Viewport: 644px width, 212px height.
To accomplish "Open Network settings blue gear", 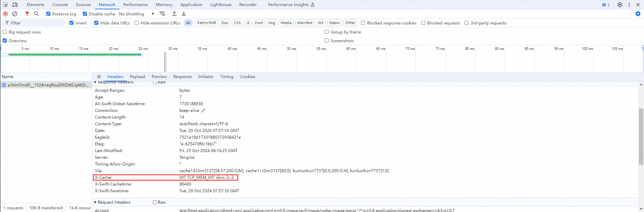I will (x=638, y=14).
